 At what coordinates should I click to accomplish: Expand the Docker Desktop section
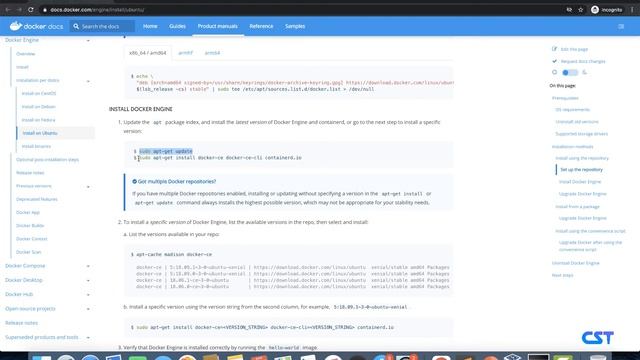[x=88, y=280]
